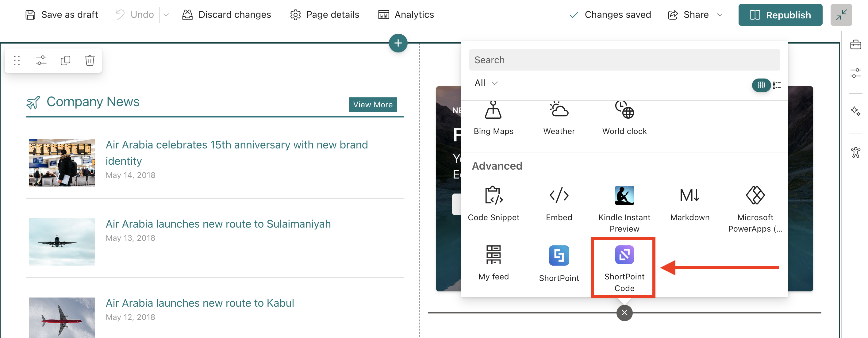Click the Republish button
This screenshot has height=338, width=868.
780,15
